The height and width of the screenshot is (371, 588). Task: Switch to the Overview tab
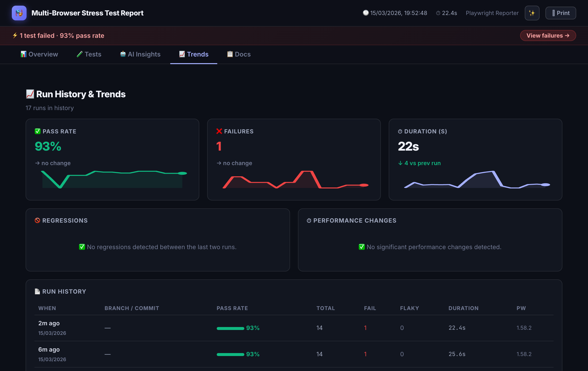point(39,54)
